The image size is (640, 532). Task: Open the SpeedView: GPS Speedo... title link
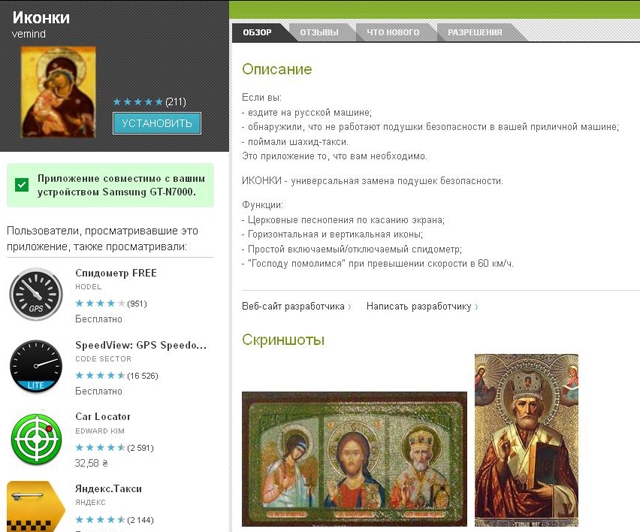tap(141, 345)
